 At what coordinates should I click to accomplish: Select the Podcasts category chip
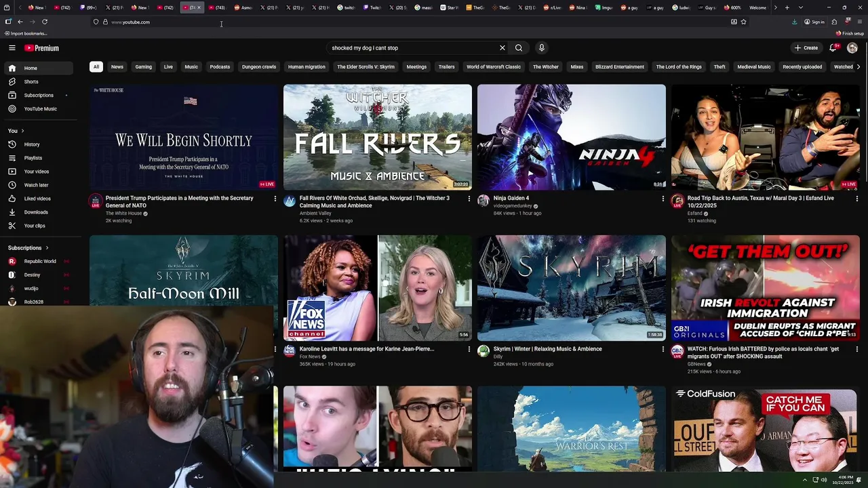point(220,67)
